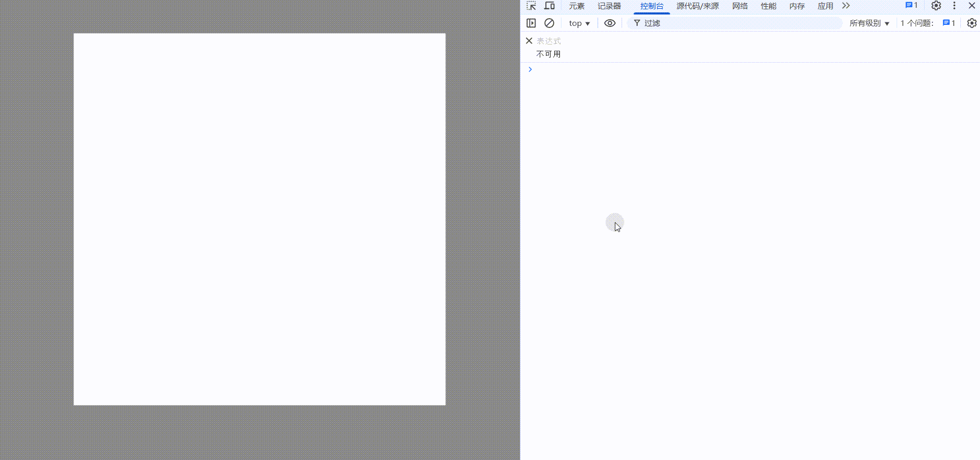Viewport: 980px width, 460px height.
Task: Open DevTools settings gear icon
Action: (936, 6)
